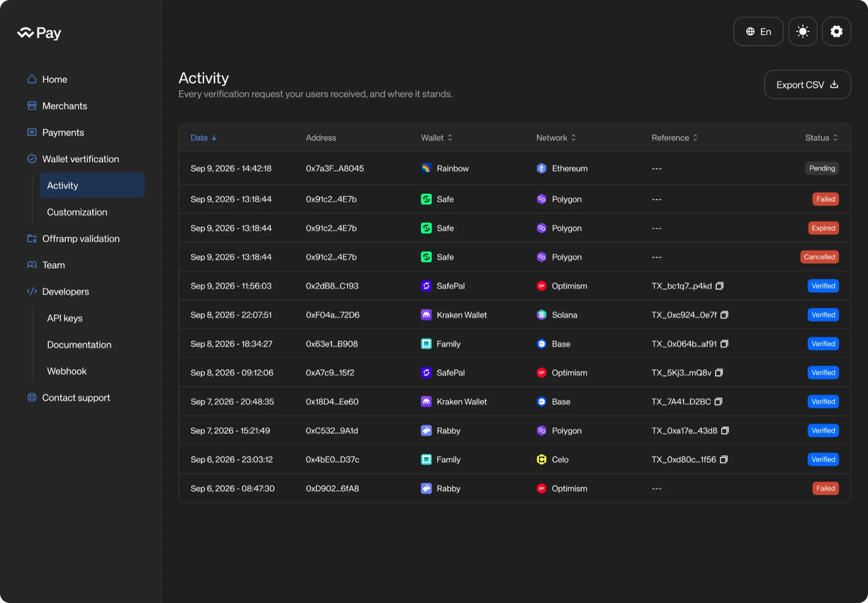Open Documentation link
The image size is (868, 603).
[x=79, y=345]
